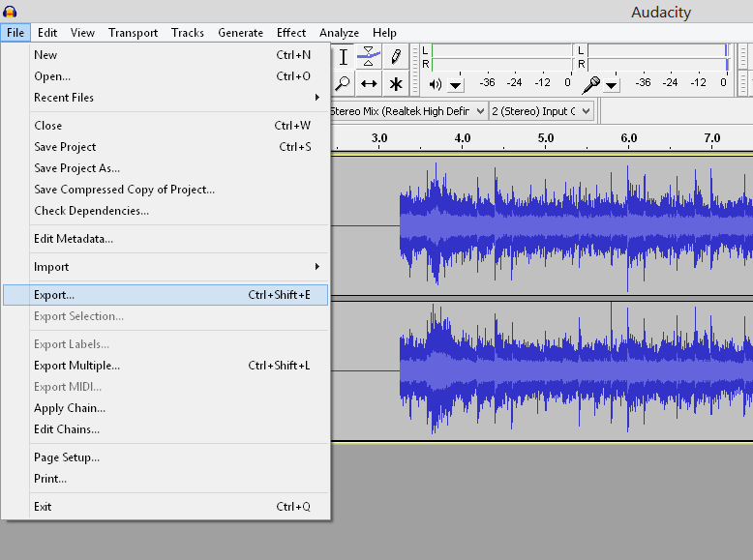Open the Generate menu
Image resolution: width=753 pixels, height=560 pixels.
[241, 33]
